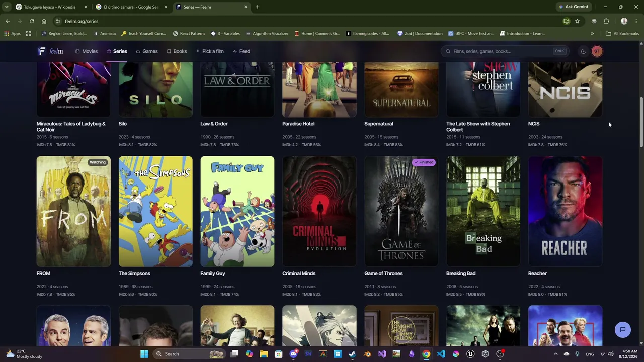The height and width of the screenshot is (362, 644).
Task: Open Steam from the taskbar
Action: 352,354
